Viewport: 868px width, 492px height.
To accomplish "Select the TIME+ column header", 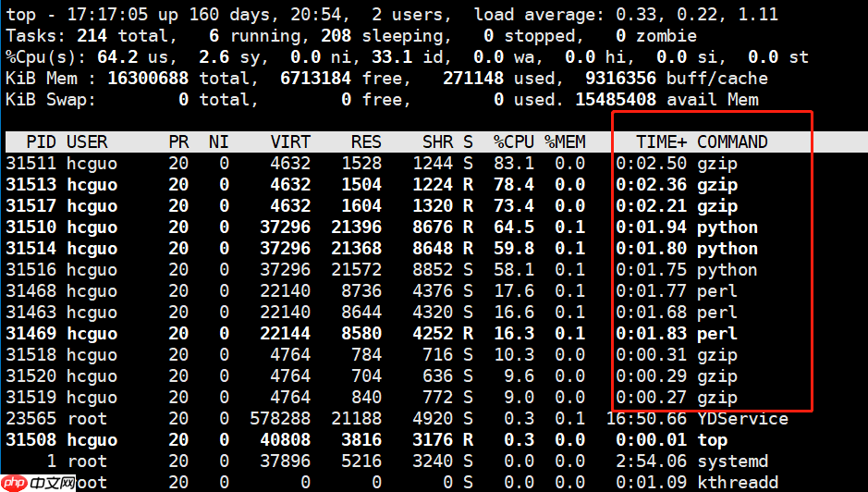I will 661,141.
